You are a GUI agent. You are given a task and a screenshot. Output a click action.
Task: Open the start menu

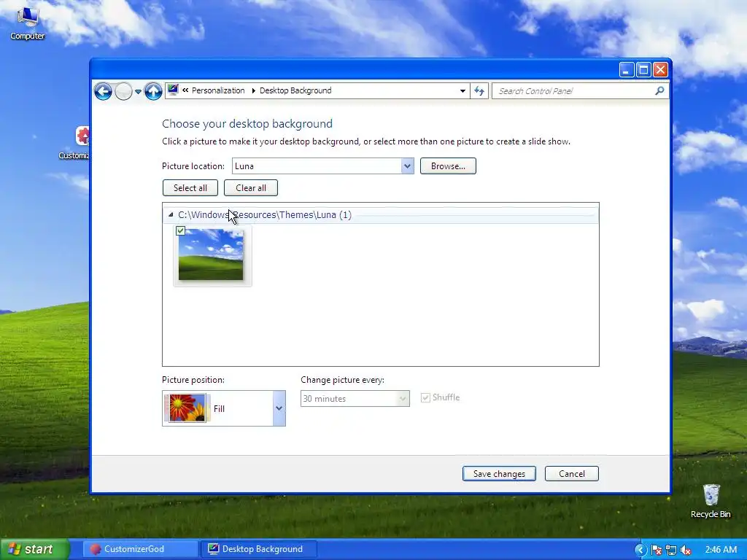click(34, 549)
